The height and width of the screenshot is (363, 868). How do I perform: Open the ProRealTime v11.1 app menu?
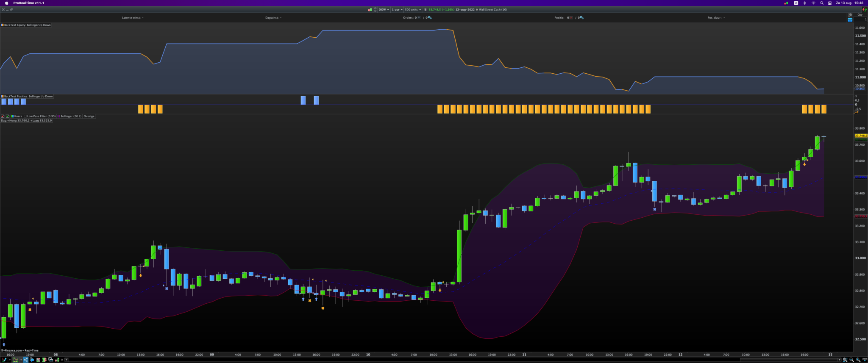click(x=29, y=3)
